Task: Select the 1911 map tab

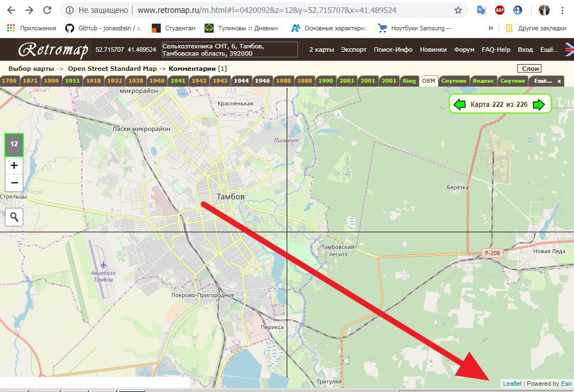Action: 73,81
